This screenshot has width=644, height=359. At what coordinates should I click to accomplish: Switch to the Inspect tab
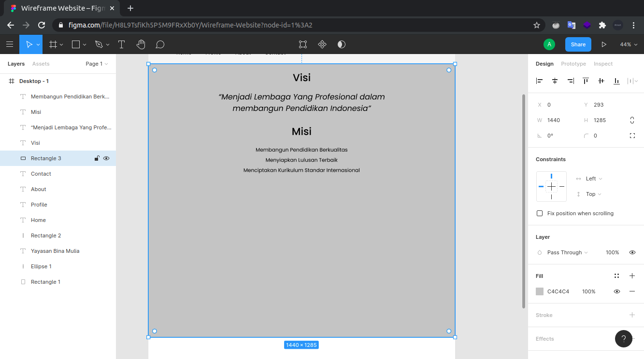point(603,63)
